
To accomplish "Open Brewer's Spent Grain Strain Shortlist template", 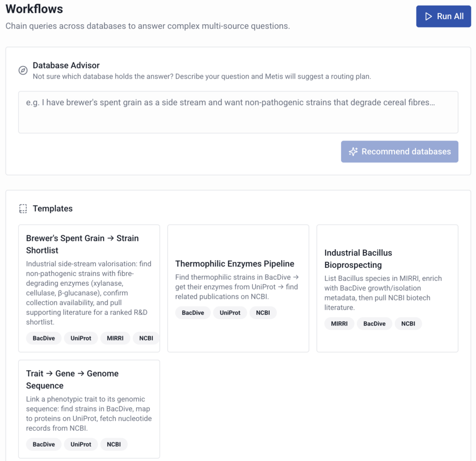I will click(89, 288).
